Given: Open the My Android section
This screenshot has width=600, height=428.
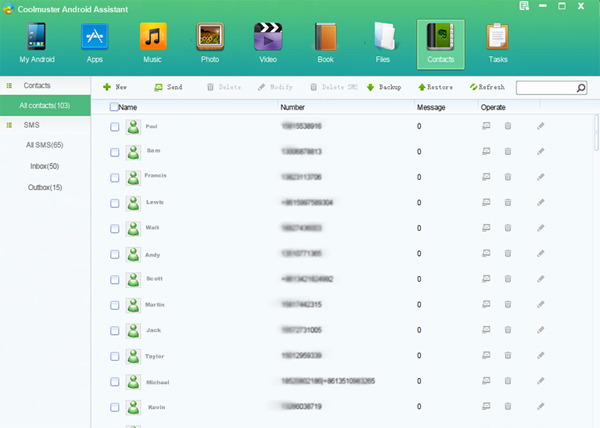Looking at the screenshot, I should click(37, 43).
